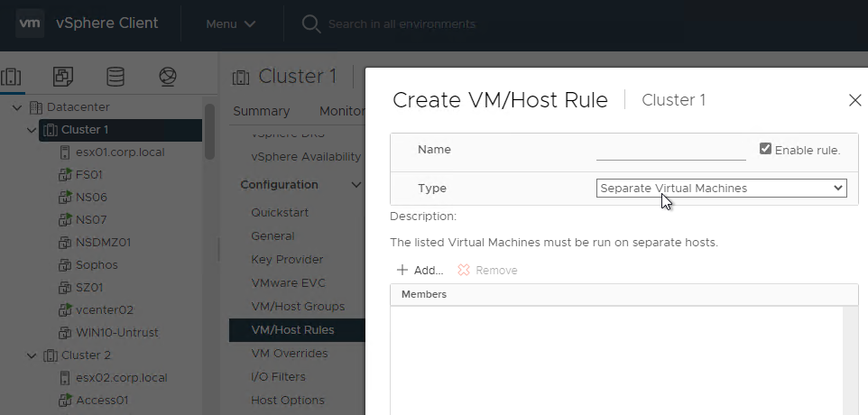
Task: Switch to the VMs and Templates view
Action: tap(63, 77)
